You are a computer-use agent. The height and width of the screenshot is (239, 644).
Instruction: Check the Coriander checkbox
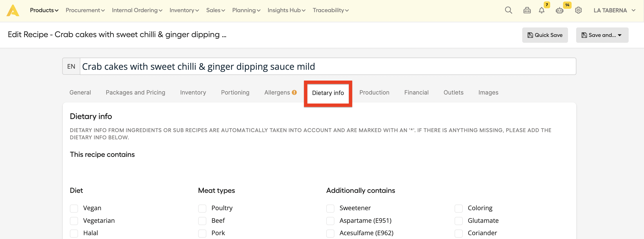click(458, 233)
